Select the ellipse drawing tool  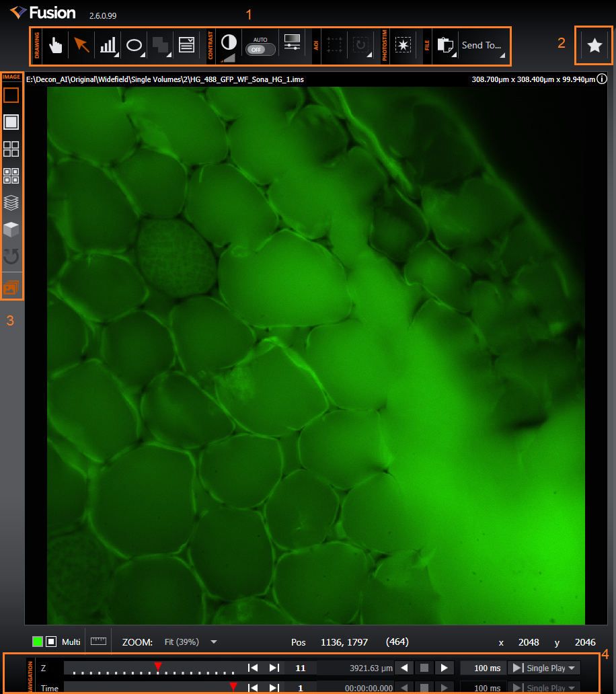point(134,45)
